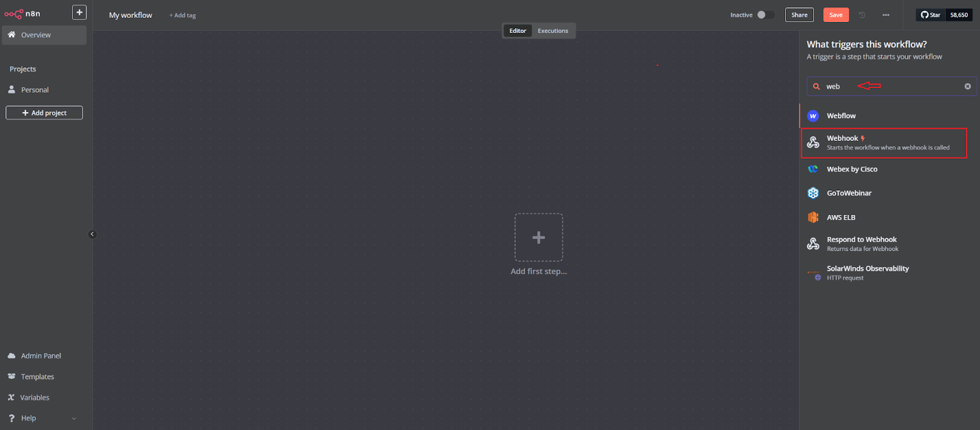Select the AWS ELB node
Viewport: 980px width, 430px height.
point(888,217)
